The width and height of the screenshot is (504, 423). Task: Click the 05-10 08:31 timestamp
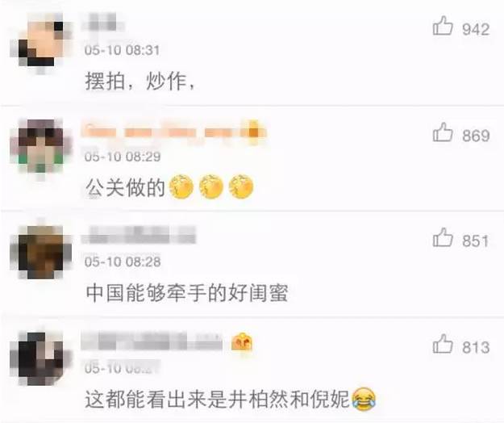pyautogui.click(x=122, y=50)
